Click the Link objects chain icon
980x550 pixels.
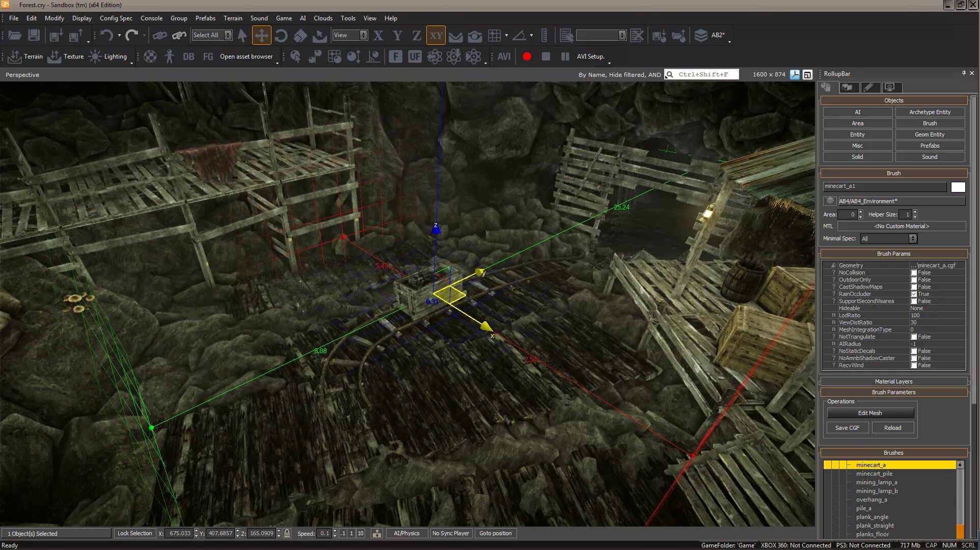tap(160, 35)
